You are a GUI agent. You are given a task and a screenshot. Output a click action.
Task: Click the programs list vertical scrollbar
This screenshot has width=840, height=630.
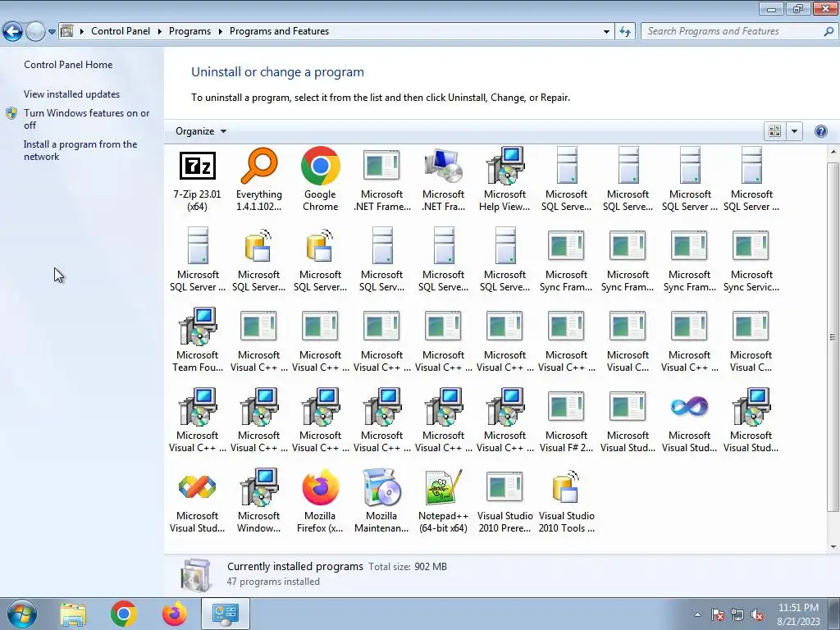coord(833,337)
